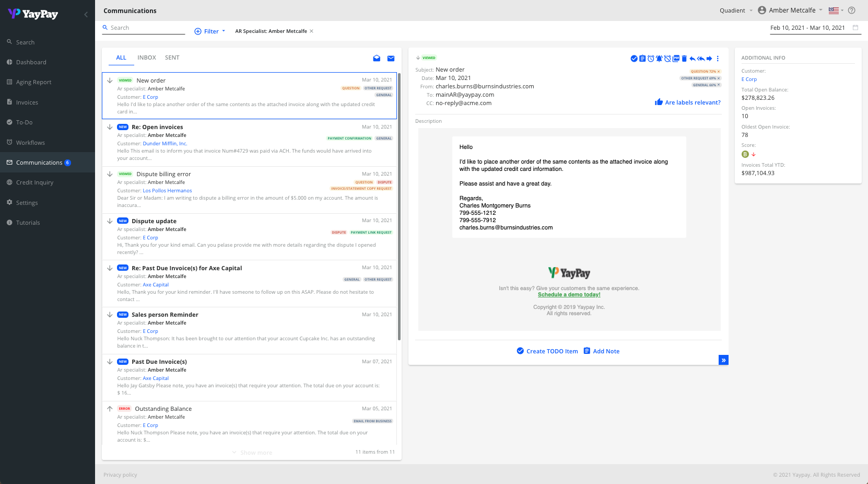Remove the AR Specialist Amber Metcalfe filter chip
Screen dimensions: 868x484
pyautogui.click(x=312, y=31)
